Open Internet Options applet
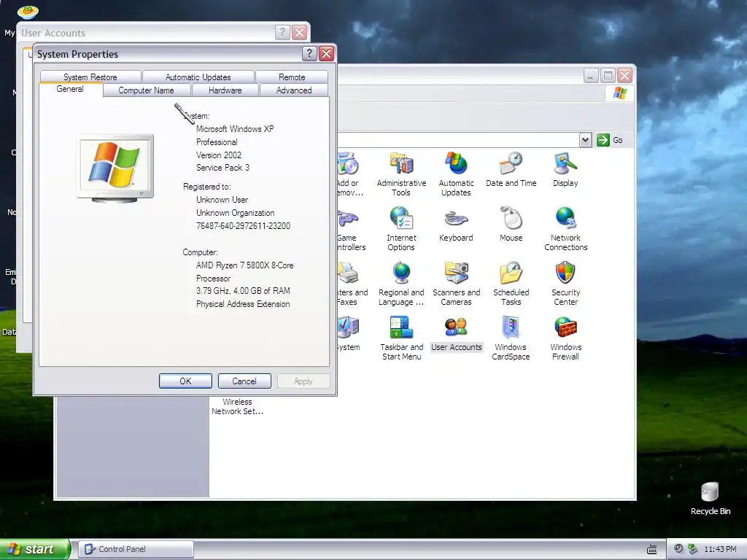Viewport: 747px width, 560px height. tap(401, 228)
